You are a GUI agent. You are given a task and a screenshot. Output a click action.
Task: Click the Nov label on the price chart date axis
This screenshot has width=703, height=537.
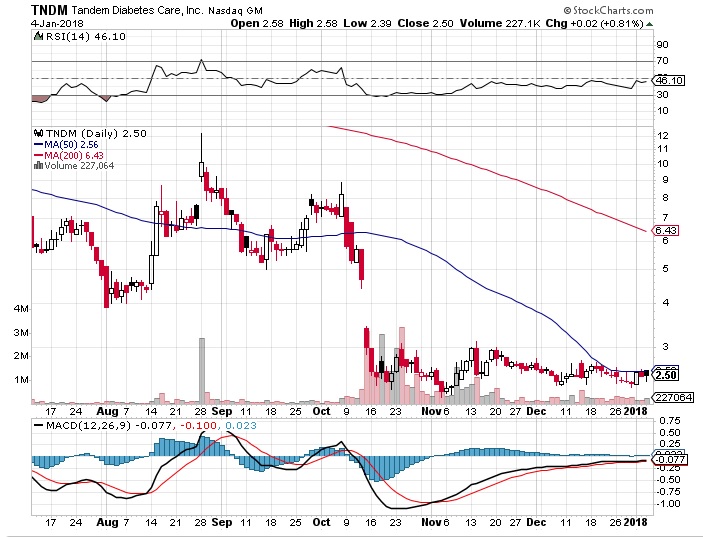coord(431,411)
